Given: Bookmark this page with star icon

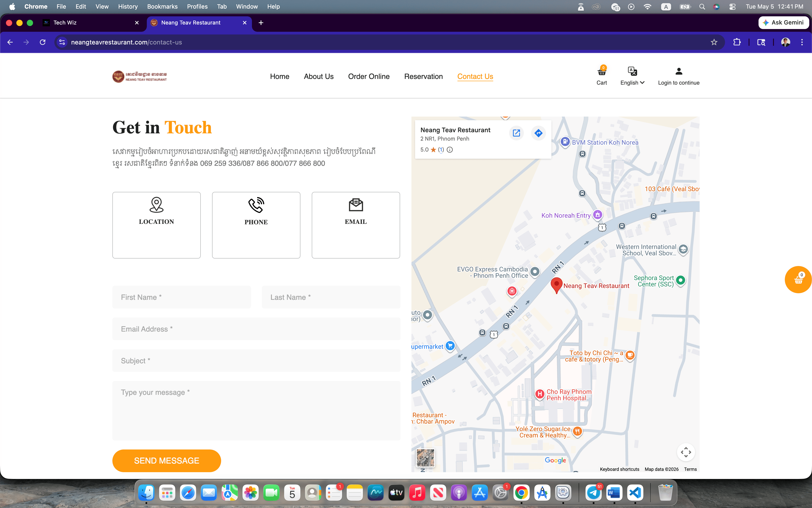Looking at the screenshot, I should pos(714,42).
